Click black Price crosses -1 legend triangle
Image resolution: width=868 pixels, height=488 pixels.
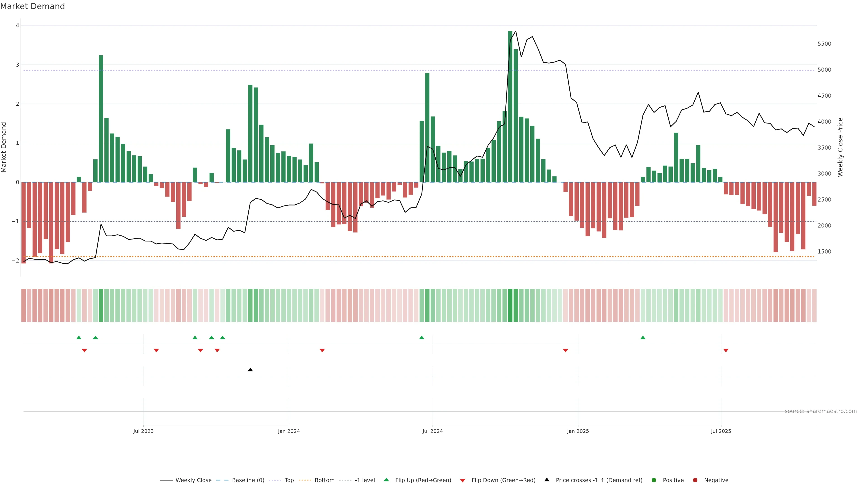click(547, 480)
